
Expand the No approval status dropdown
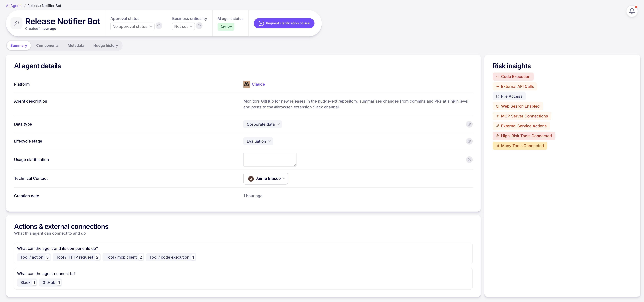click(x=132, y=26)
